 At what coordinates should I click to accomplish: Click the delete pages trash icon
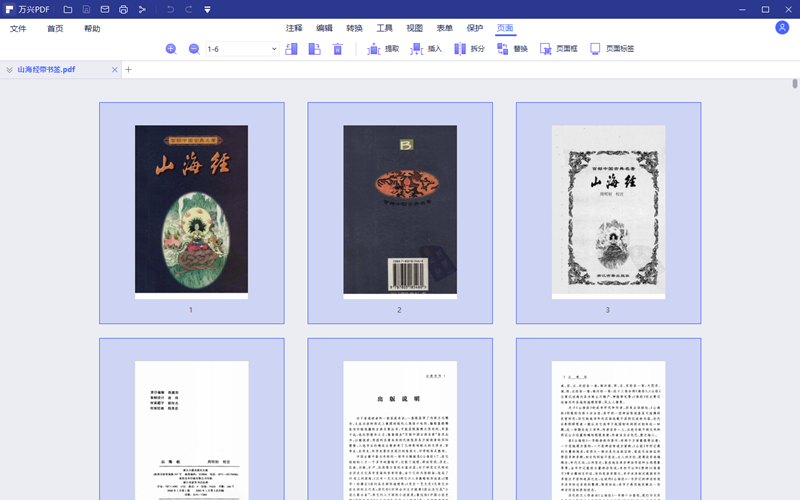[x=338, y=49]
